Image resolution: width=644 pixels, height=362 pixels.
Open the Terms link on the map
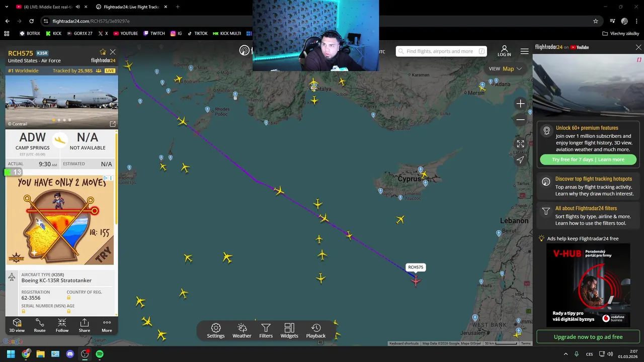[x=526, y=343]
